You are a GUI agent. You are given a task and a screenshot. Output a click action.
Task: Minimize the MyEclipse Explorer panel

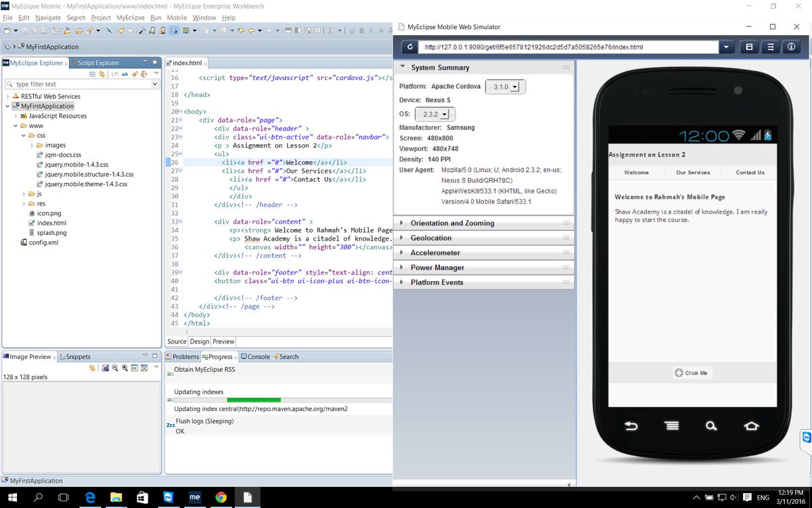pyautogui.click(x=143, y=62)
